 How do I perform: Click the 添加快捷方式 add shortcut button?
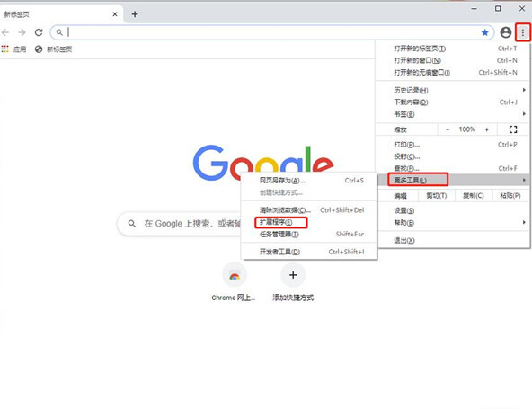[x=293, y=282]
